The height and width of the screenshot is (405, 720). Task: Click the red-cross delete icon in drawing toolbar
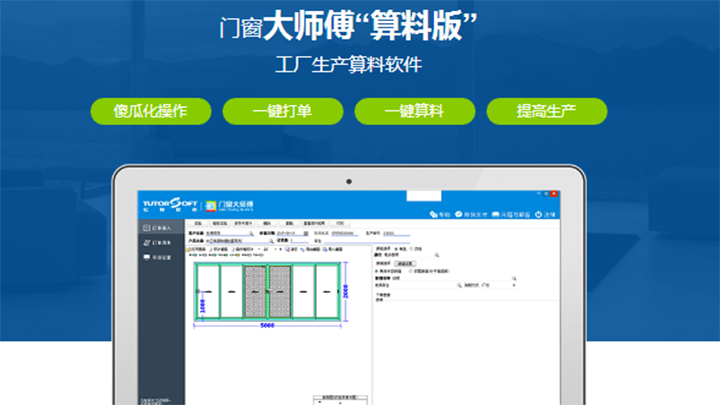click(287, 249)
